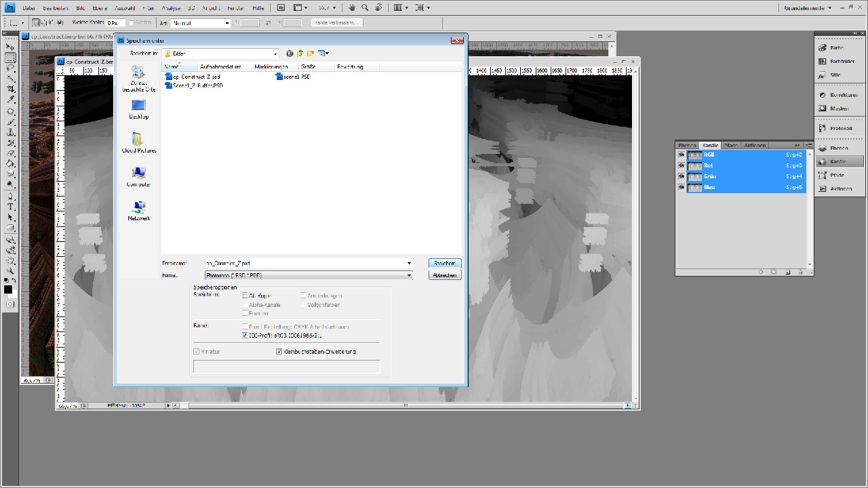
Task: Open the Dateiname dropdown arrow
Action: pos(409,263)
